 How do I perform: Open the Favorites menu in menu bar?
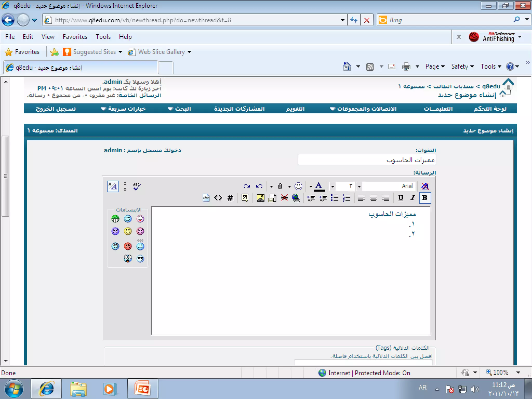pos(75,37)
